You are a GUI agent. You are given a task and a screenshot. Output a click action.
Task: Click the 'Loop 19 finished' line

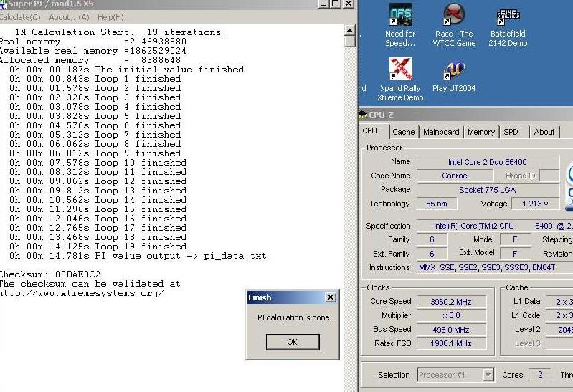pyautogui.click(x=98, y=247)
